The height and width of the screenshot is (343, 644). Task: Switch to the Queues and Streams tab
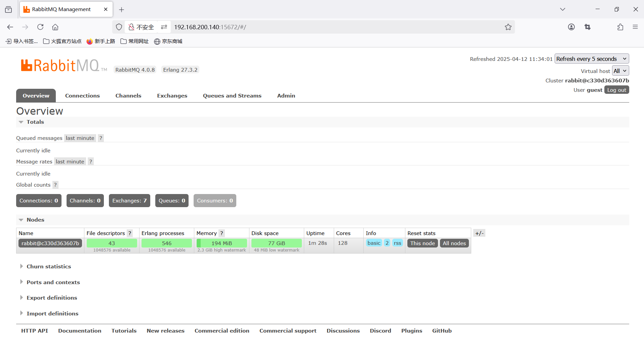(x=232, y=96)
